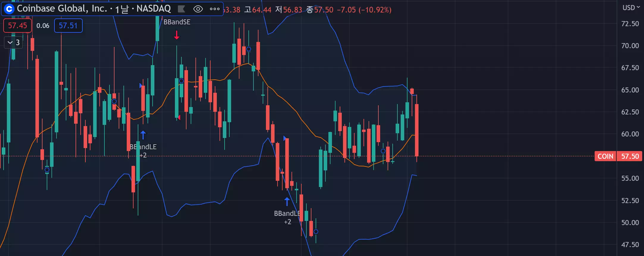This screenshot has height=256, width=644.
Task: Click the last red candle at 57.50
Action: click(x=417, y=130)
